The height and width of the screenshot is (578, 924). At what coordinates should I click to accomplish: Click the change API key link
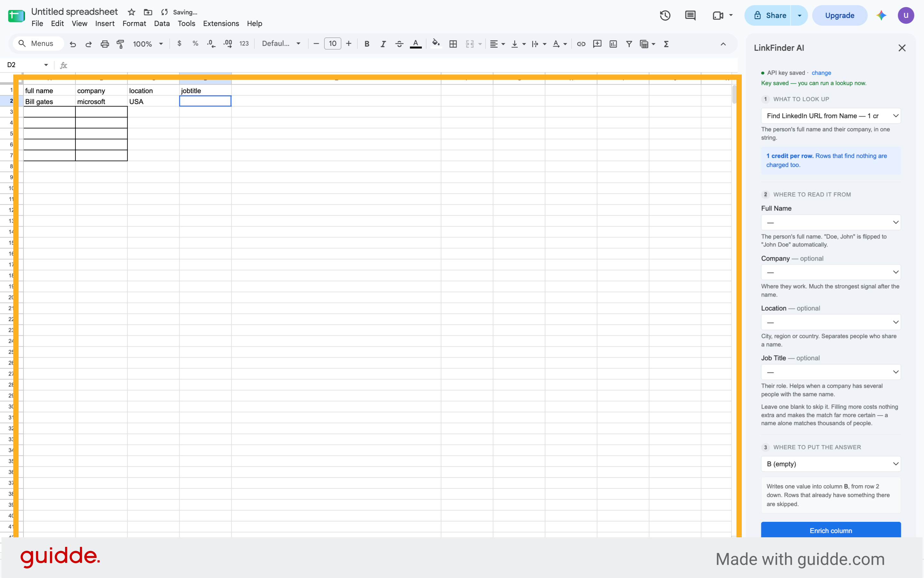point(821,73)
